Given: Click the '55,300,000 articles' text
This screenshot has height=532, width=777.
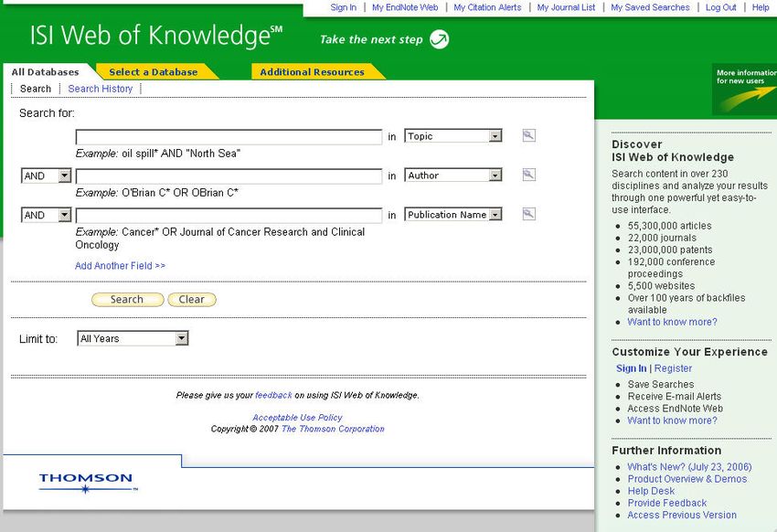Looking at the screenshot, I should click(x=669, y=226).
